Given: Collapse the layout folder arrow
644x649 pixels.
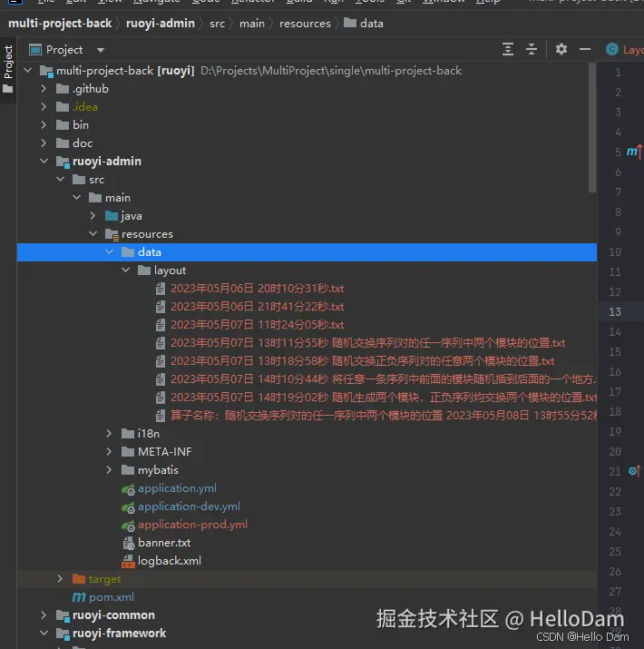Looking at the screenshot, I should point(126,270).
